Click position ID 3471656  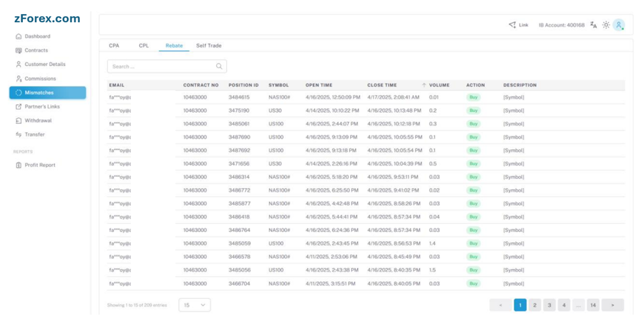tap(239, 163)
